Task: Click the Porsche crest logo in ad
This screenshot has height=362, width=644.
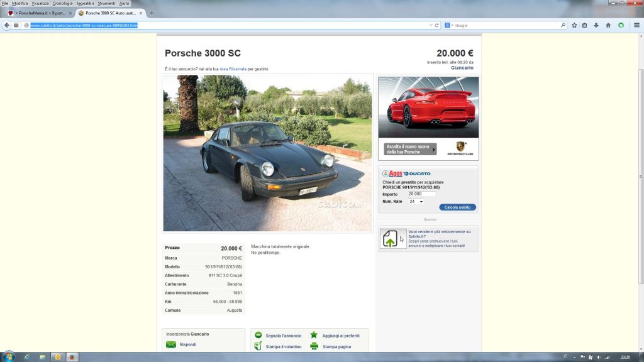Action: (x=460, y=146)
